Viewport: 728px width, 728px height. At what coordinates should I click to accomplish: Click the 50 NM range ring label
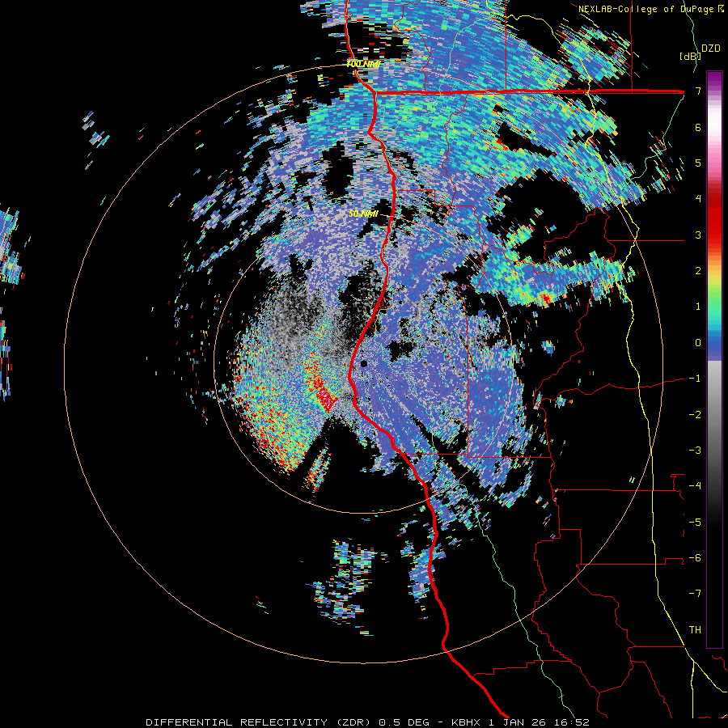pos(363,214)
